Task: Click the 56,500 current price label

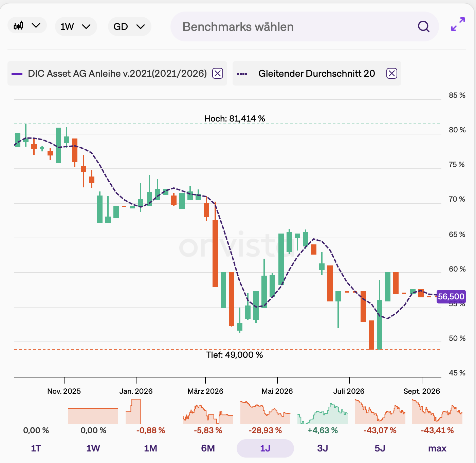Action: click(451, 296)
